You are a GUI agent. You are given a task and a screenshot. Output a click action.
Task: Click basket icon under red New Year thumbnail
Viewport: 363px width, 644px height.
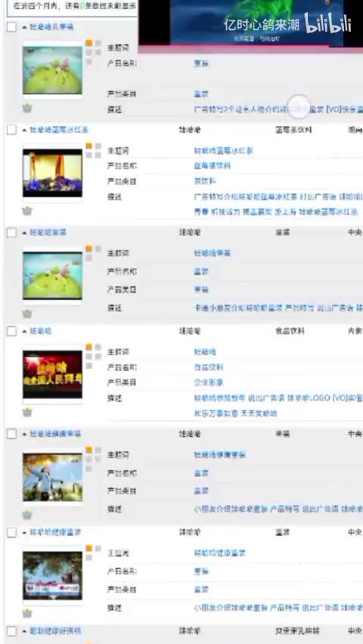pos(27,413)
